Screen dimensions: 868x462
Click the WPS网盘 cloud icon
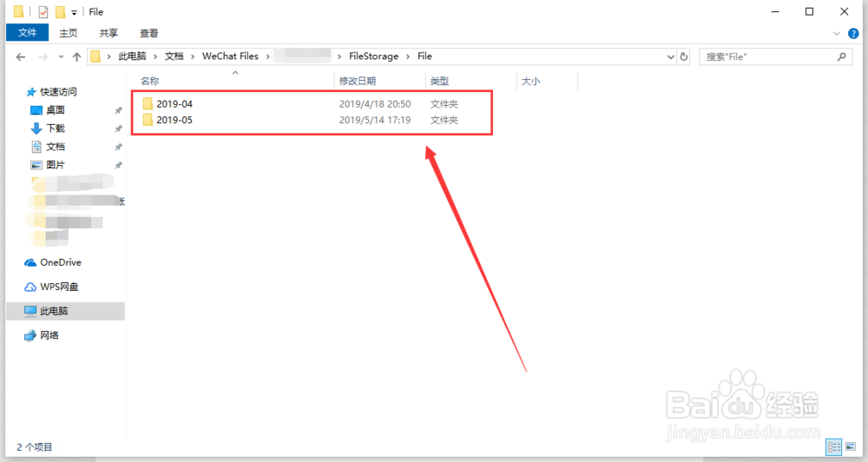pyautogui.click(x=30, y=287)
